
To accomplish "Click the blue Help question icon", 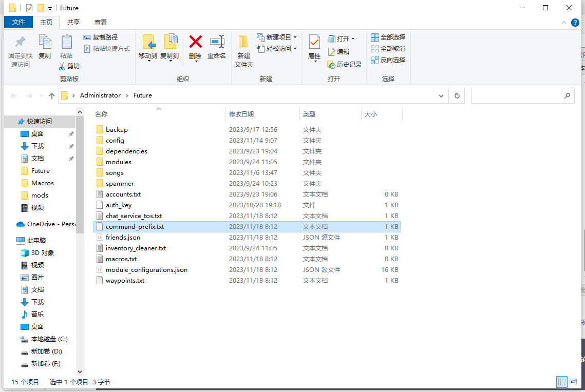I will point(575,23).
